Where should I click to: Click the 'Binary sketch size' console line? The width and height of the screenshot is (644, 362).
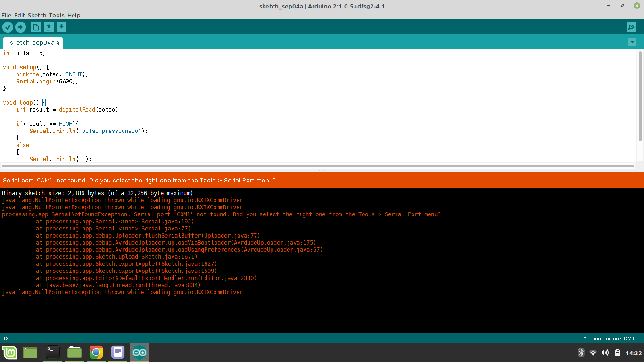(97, 193)
